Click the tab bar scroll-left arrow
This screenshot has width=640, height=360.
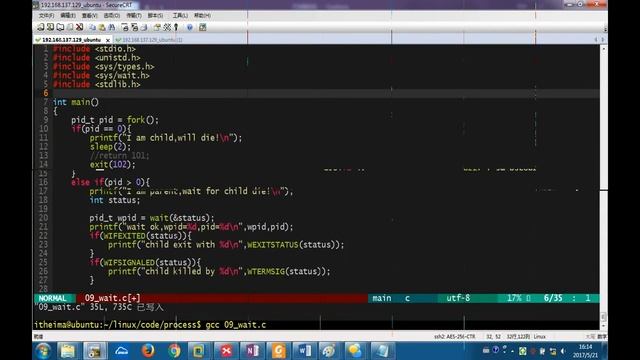596,40
